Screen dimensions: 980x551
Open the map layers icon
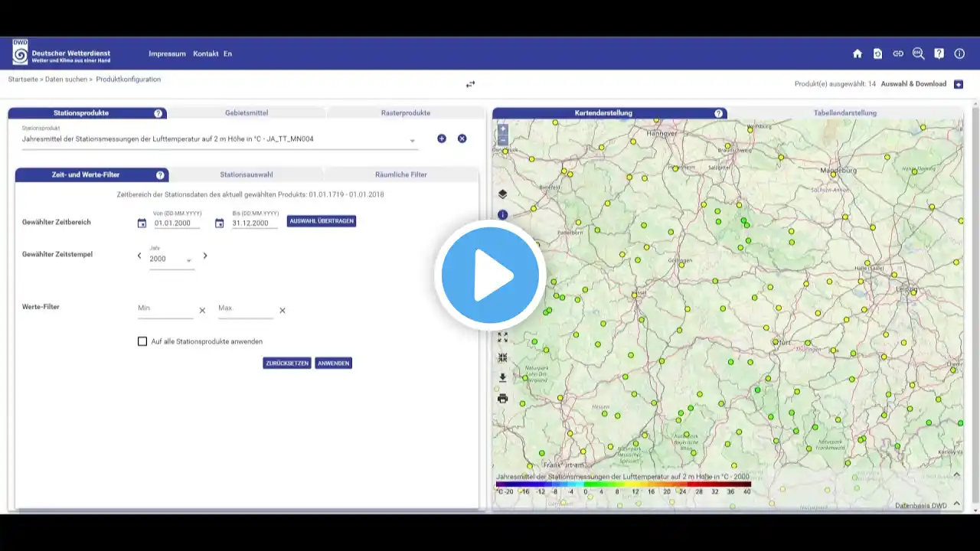pos(503,194)
